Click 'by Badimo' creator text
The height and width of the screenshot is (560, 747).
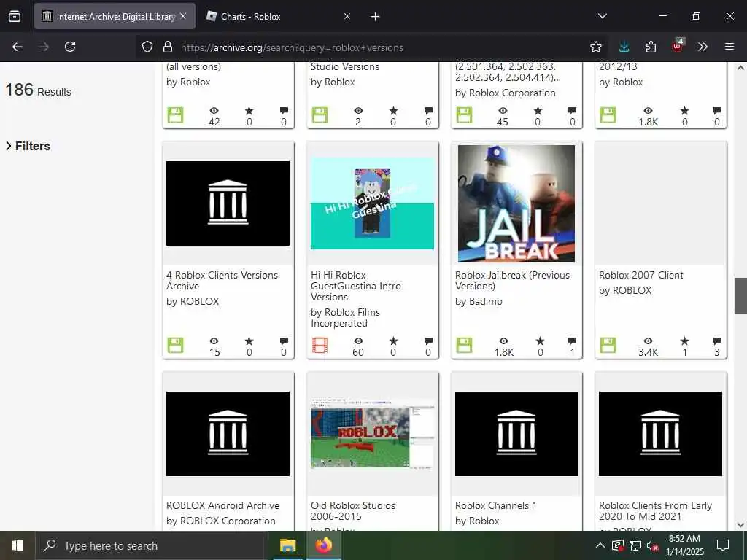coord(479,301)
